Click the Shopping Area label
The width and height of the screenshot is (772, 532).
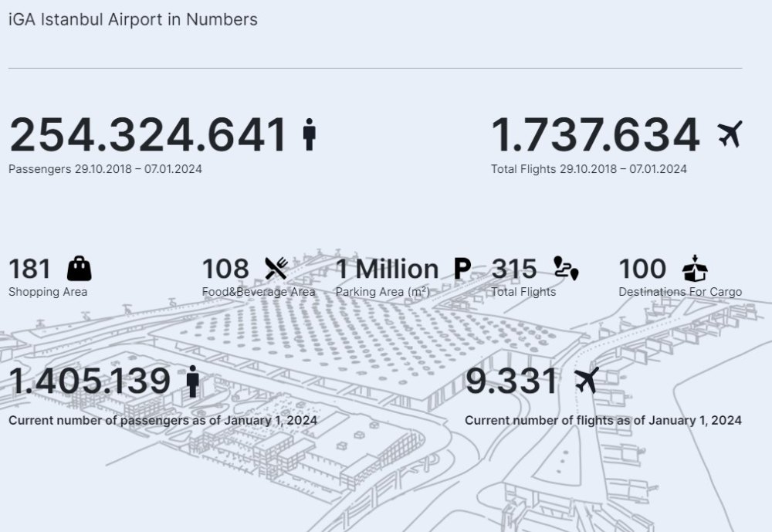point(48,292)
